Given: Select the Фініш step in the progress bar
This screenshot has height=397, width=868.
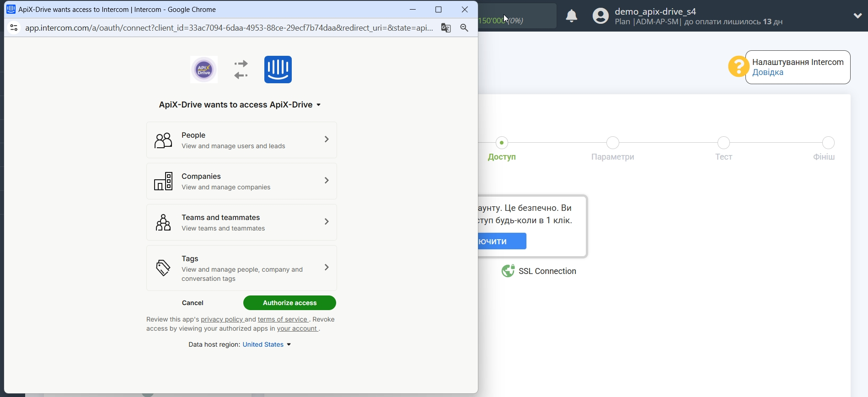Looking at the screenshot, I should (x=825, y=149).
